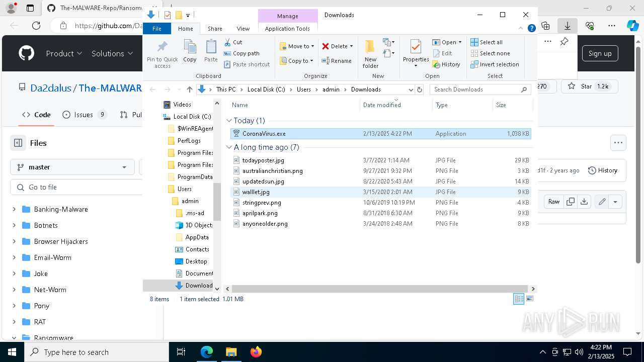Open GitHub Issues tab
Screen dimensions: 644x362
click(x=85, y=115)
